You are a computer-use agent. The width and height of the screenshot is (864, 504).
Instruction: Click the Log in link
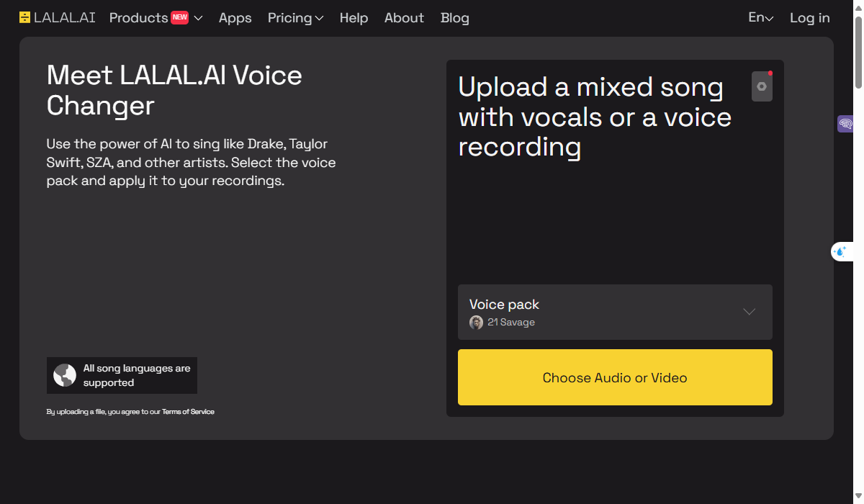tap(809, 18)
